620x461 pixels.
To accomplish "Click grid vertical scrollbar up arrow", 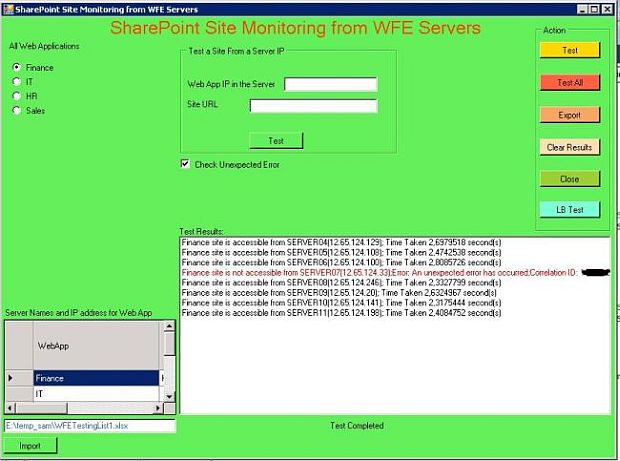I will click(x=169, y=326).
